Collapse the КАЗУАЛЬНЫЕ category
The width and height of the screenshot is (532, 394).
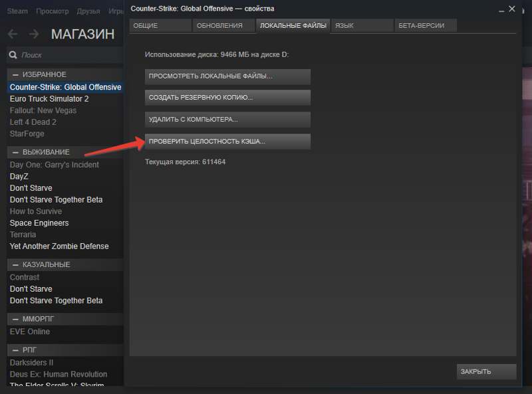click(15, 265)
